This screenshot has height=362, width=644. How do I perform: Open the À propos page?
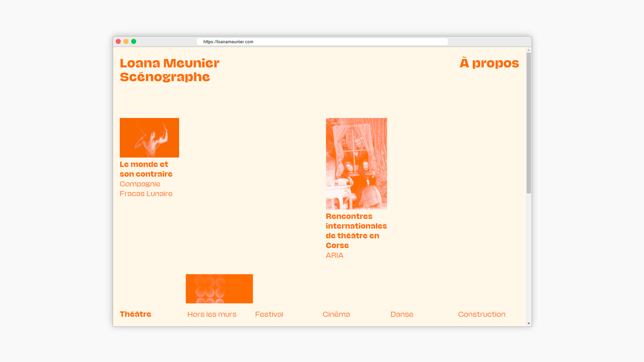coord(489,63)
